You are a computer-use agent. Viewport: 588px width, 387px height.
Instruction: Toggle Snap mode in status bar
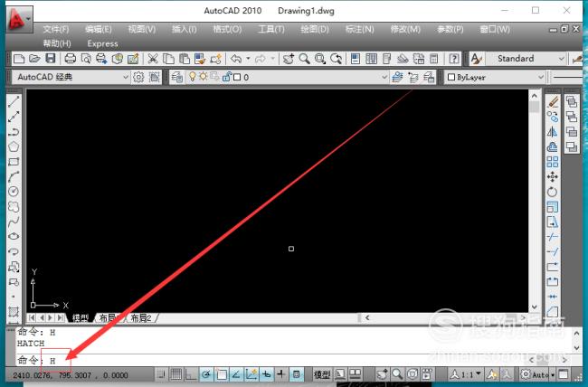pos(161,374)
